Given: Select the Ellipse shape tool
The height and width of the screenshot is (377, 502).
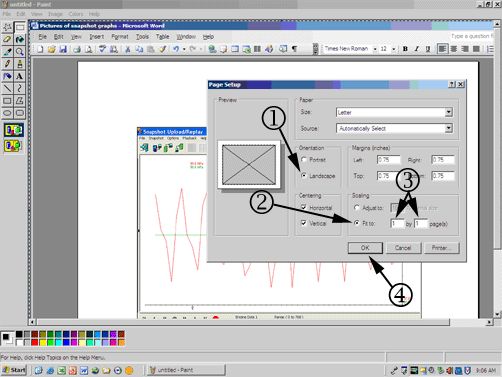Looking at the screenshot, I should coord(7,113).
